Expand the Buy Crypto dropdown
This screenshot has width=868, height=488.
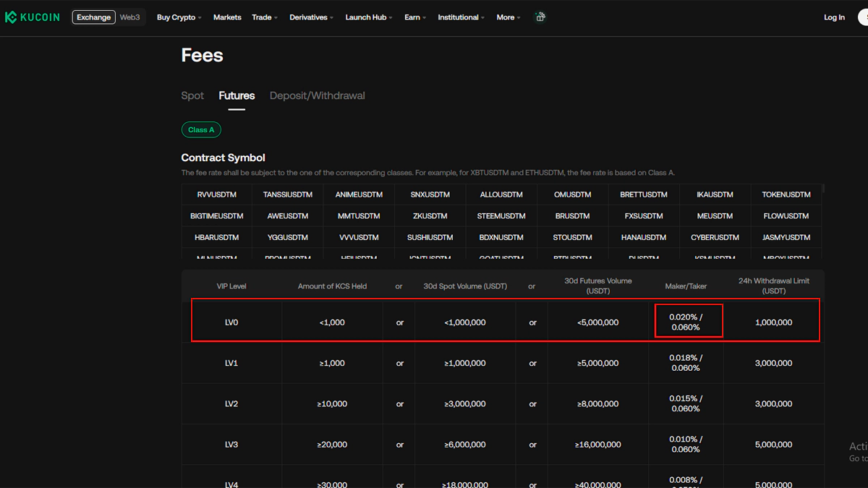click(179, 17)
